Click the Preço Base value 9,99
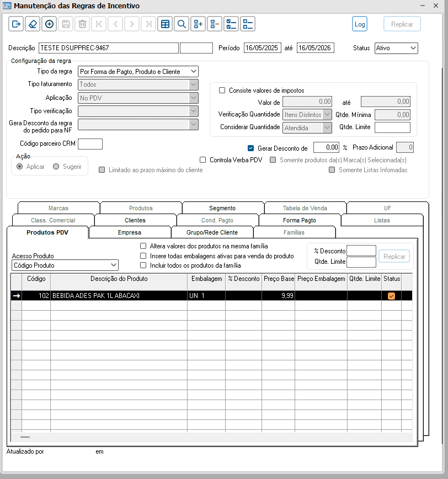448x479 pixels. 287,295
